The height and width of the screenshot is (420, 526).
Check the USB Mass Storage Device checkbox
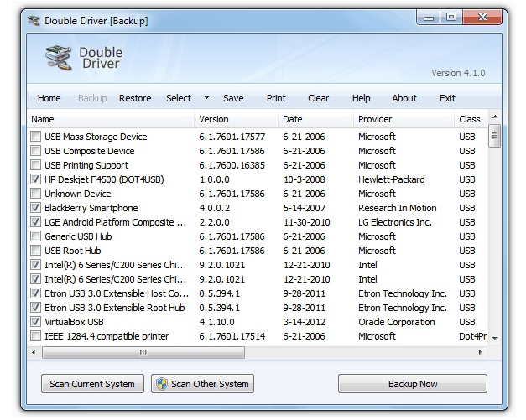[35, 137]
